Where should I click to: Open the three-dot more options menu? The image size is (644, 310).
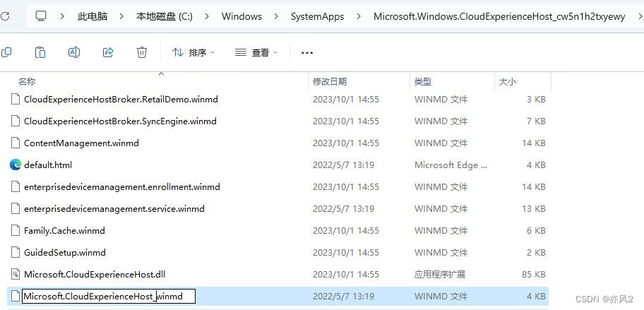306,52
